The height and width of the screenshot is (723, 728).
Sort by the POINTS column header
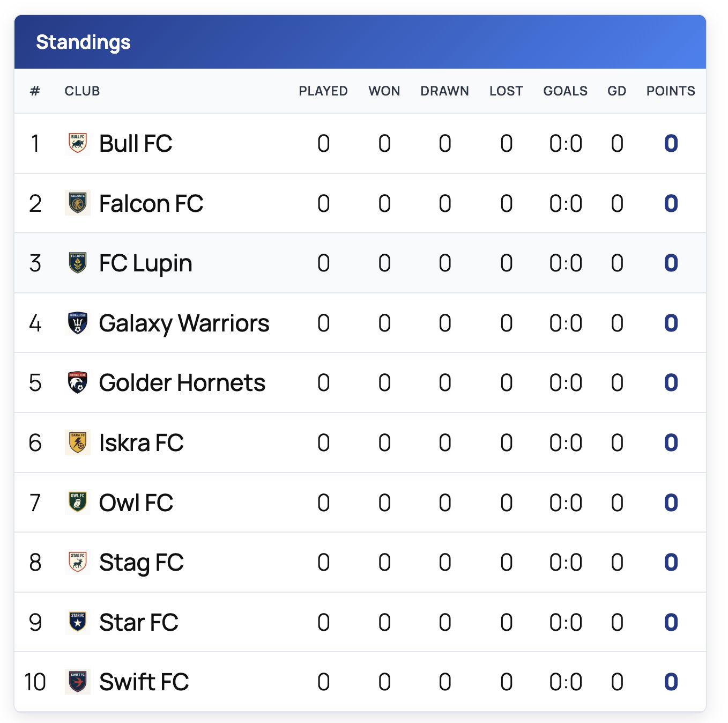670,91
